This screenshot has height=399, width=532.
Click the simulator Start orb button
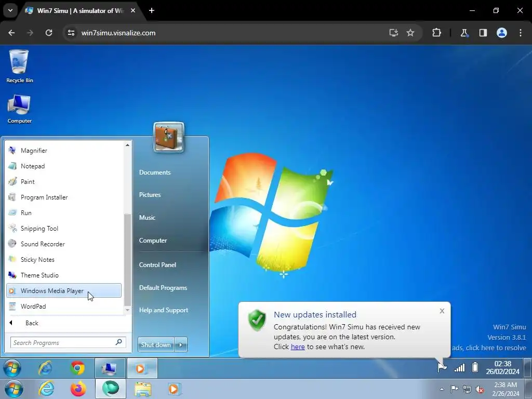(12, 368)
